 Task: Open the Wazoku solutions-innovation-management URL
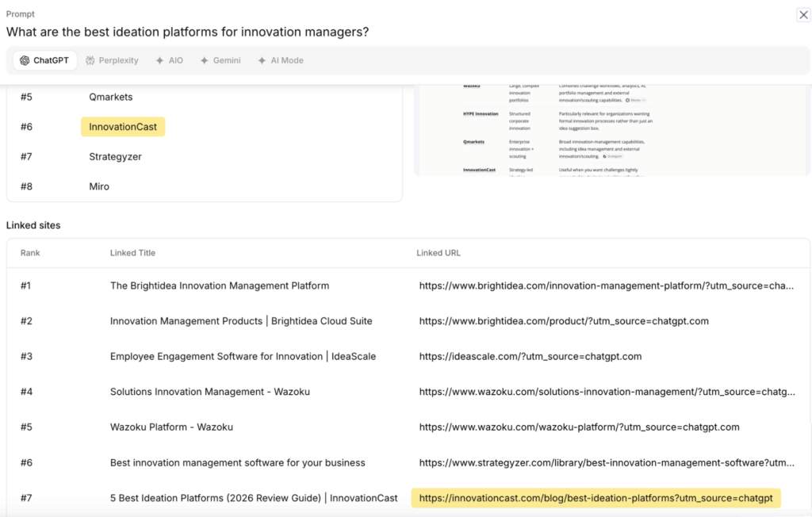607,392
